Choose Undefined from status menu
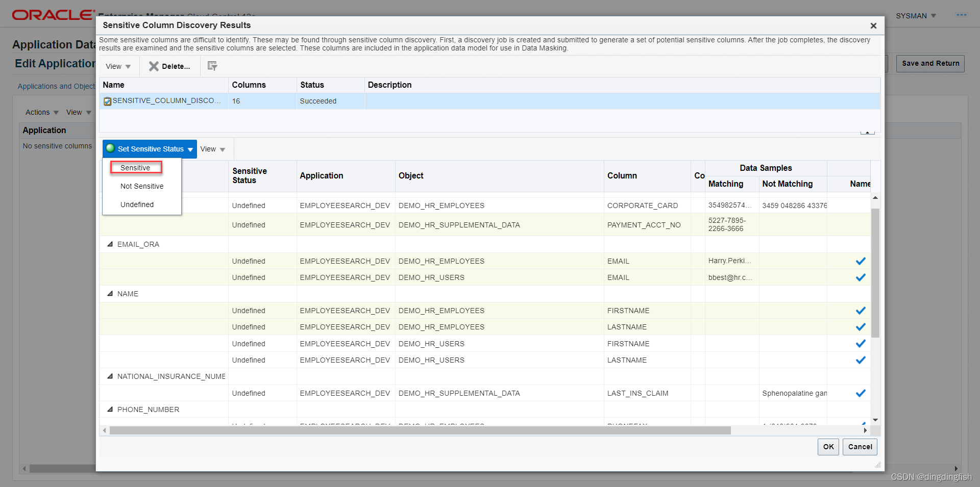The image size is (980, 487). tap(137, 204)
